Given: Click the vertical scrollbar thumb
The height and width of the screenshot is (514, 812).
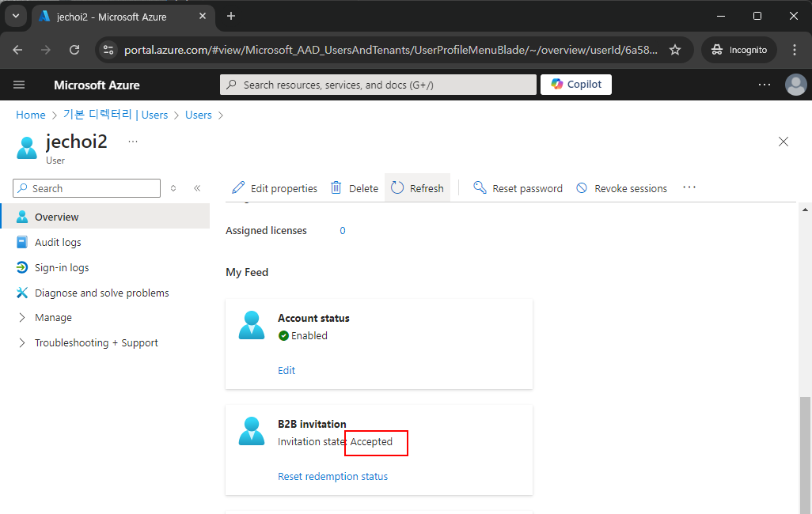Looking at the screenshot, I should (x=805, y=455).
